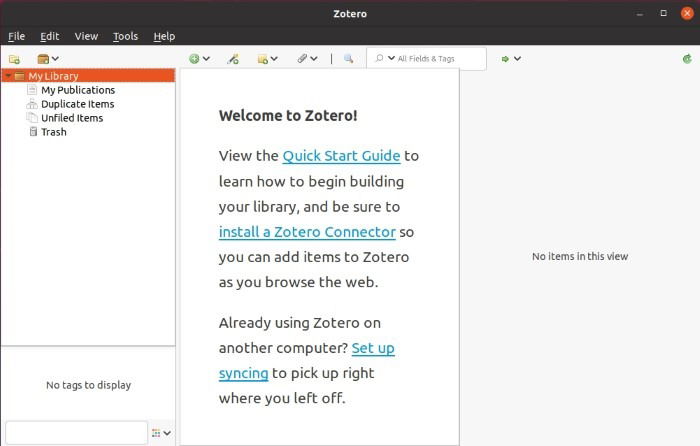Open the Help menu

pos(164,36)
